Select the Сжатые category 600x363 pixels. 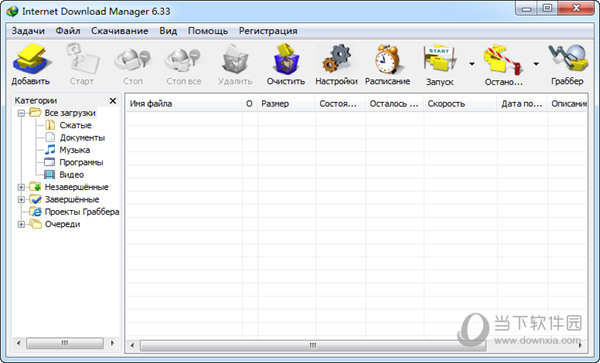(x=75, y=125)
